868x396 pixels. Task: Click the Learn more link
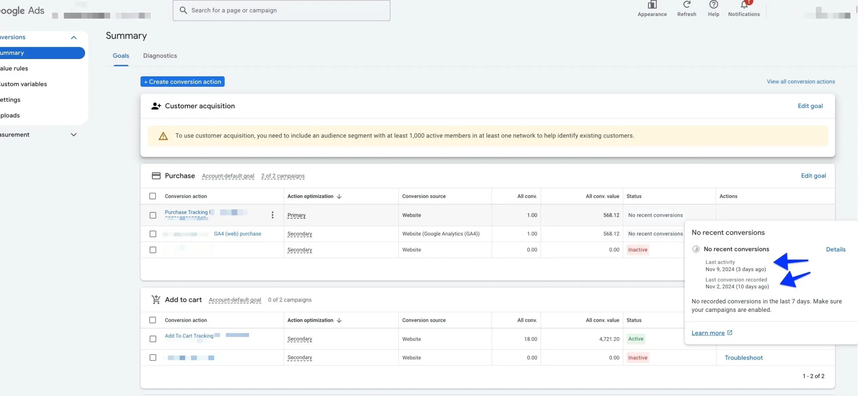pyautogui.click(x=708, y=333)
